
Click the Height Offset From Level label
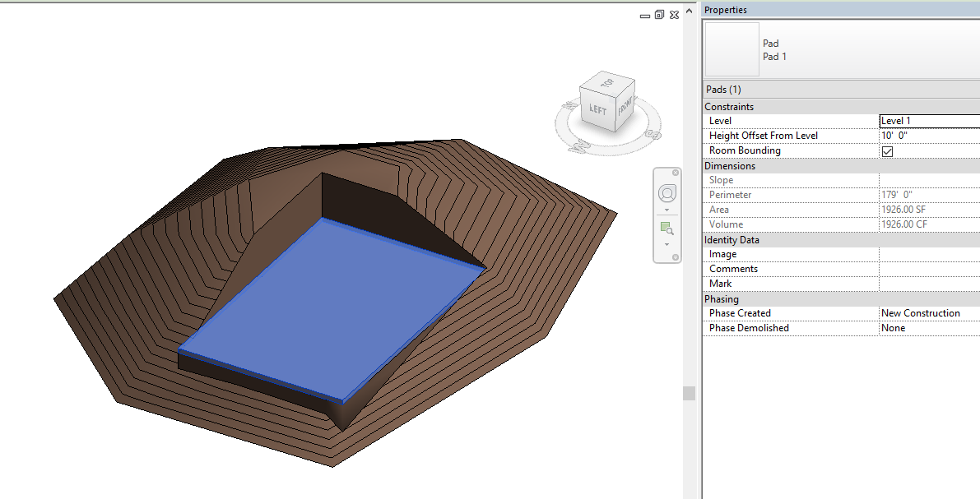763,136
